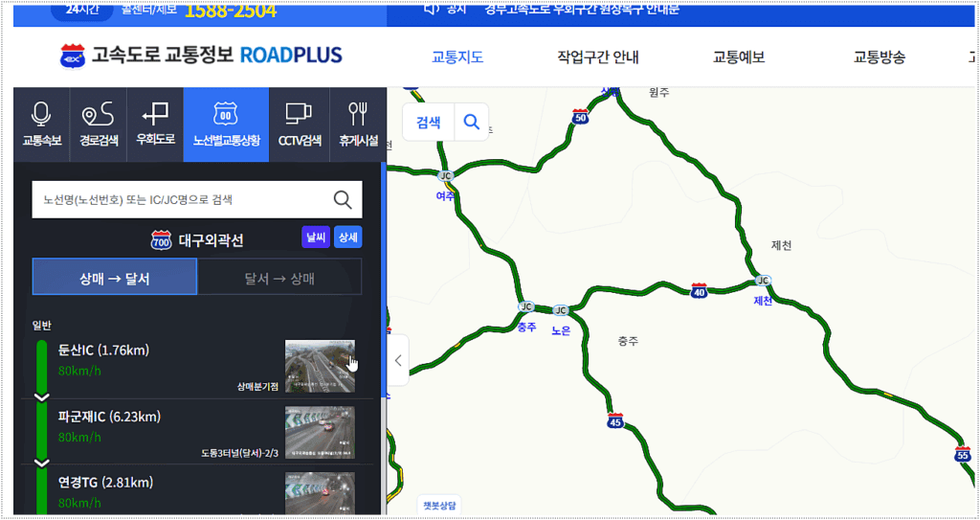This screenshot has height=520, width=980.
Task: Click the 파군재IC (6.23km) row text
Action: (x=110, y=417)
